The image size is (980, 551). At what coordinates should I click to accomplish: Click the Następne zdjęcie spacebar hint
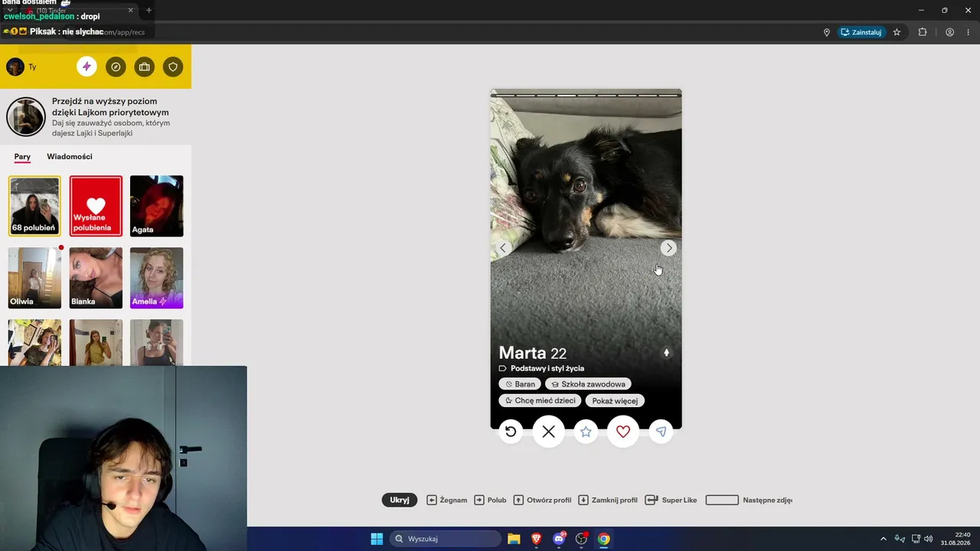[749, 500]
